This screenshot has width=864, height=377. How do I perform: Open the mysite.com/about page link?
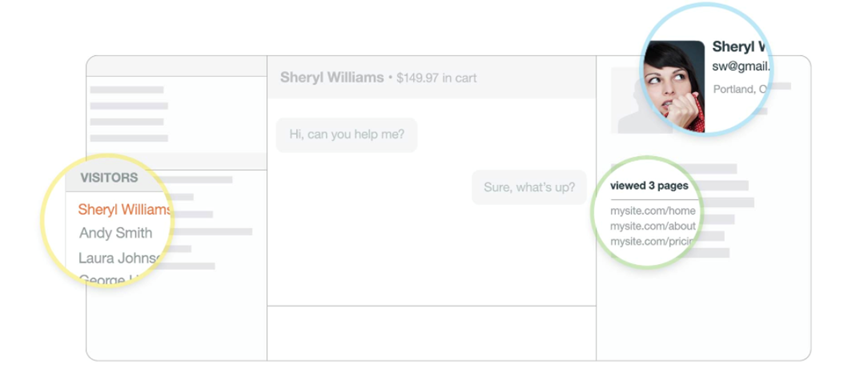click(x=652, y=227)
